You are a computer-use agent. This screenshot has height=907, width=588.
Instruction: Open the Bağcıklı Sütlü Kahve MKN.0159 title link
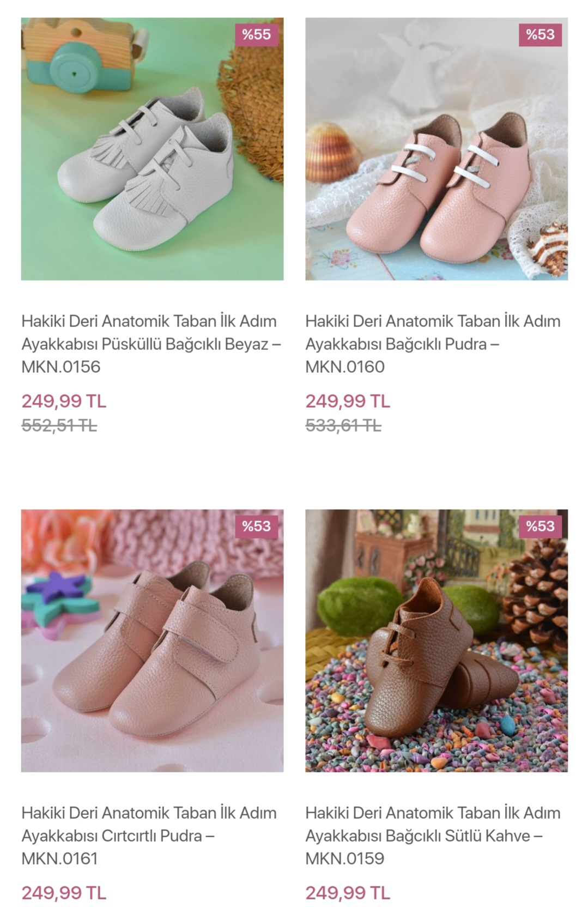coord(433,836)
